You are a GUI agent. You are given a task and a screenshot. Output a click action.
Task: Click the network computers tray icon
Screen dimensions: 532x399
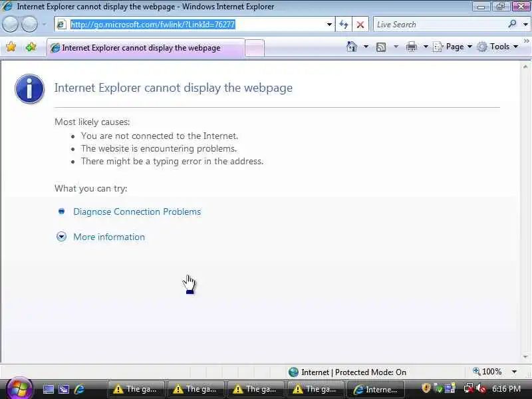451,388
